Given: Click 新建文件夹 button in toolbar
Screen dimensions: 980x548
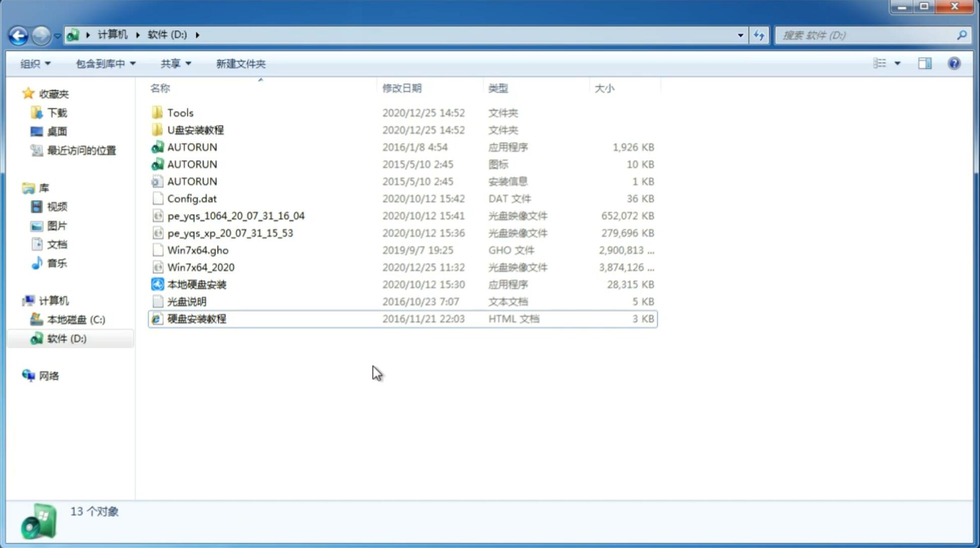Looking at the screenshot, I should click(241, 63).
